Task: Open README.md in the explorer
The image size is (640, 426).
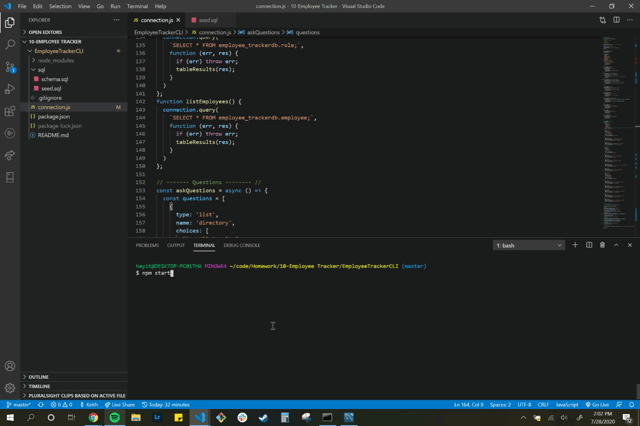Action: [x=74, y=135]
